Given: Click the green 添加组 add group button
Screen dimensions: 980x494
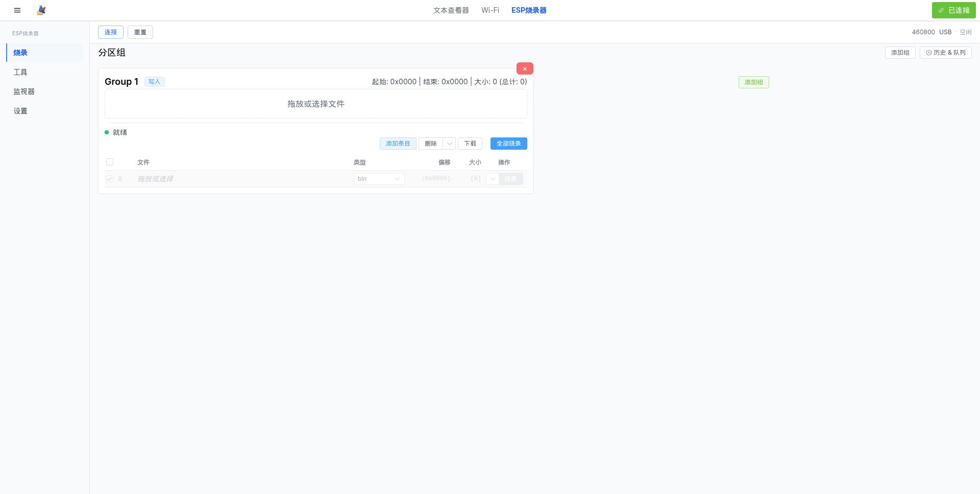Looking at the screenshot, I should pyautogui.click(x=754, y=82).
